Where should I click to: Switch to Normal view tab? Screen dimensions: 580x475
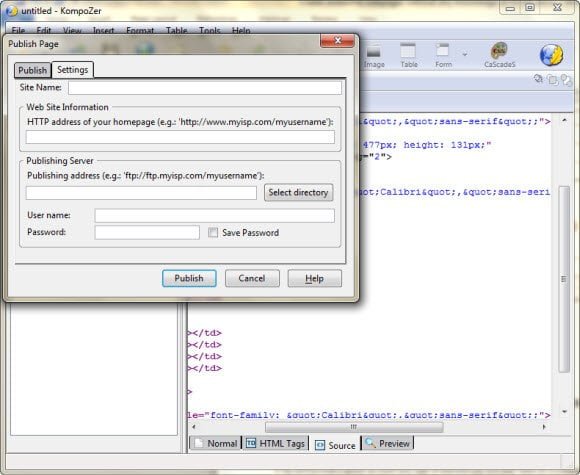click(x=215, y=443)
